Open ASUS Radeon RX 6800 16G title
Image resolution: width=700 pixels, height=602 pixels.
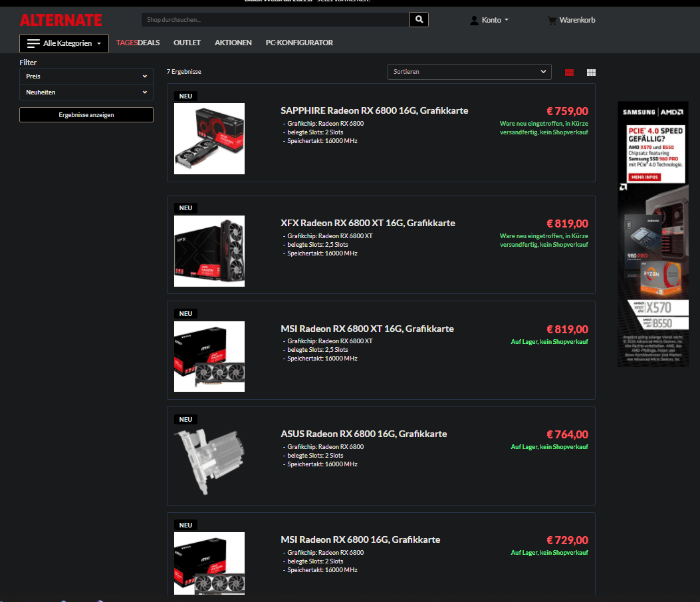(364, 434)
